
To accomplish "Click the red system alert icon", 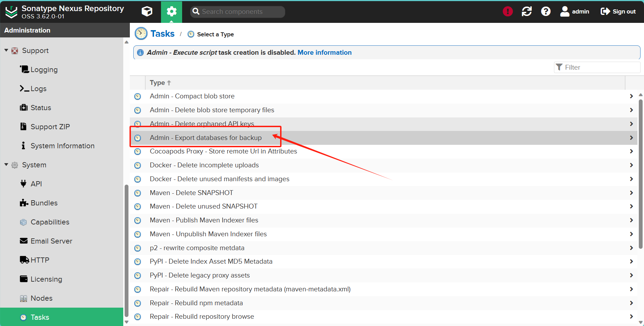I will click(x=508, y=11).
